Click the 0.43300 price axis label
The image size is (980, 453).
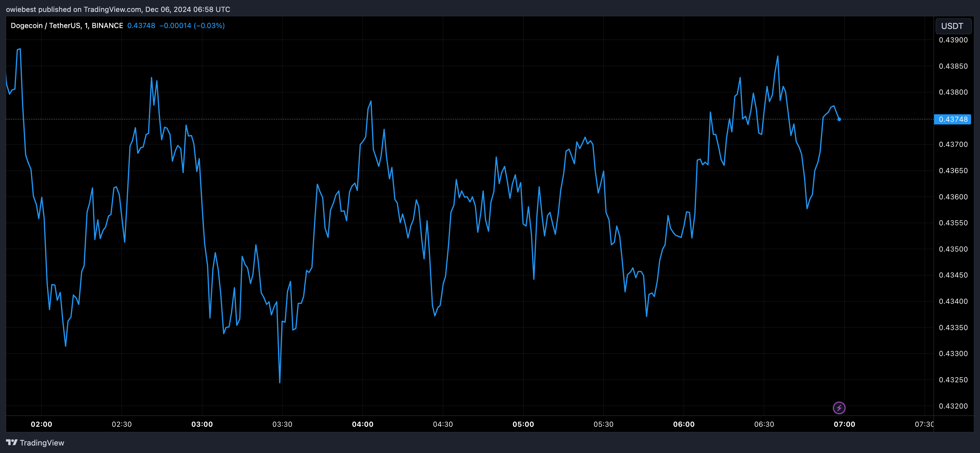pyautogui.click(x=953, y=354)
